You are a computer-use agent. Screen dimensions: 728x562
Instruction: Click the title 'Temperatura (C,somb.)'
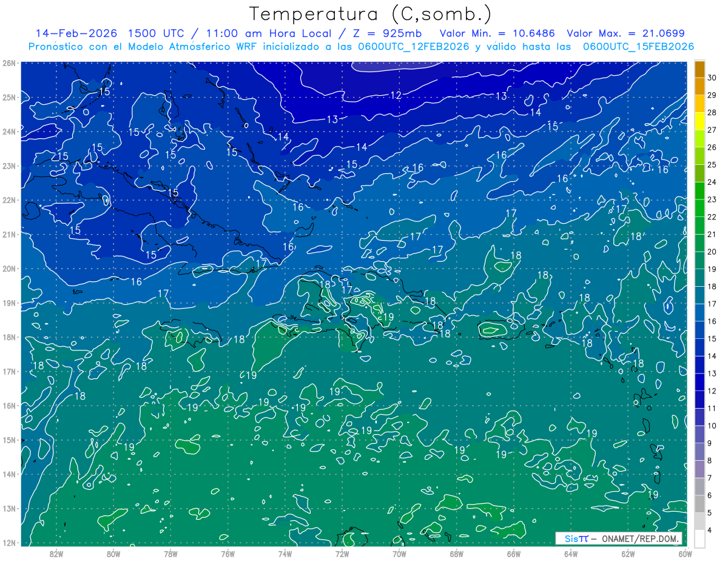(370, 14)
